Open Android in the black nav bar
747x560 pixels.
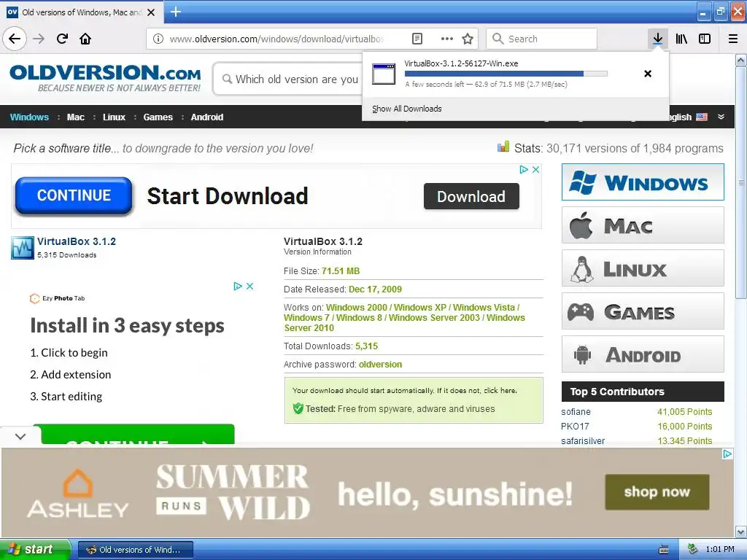[x=206, y=117]
